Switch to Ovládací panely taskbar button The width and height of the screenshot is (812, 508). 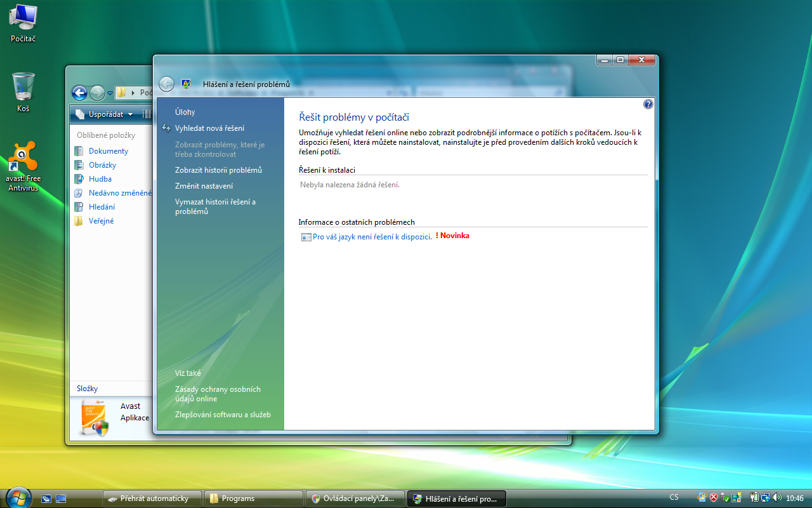(x=355, y=498)
